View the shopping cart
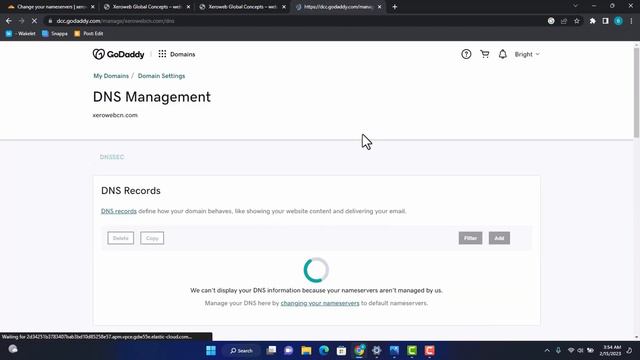 [484, 54]
